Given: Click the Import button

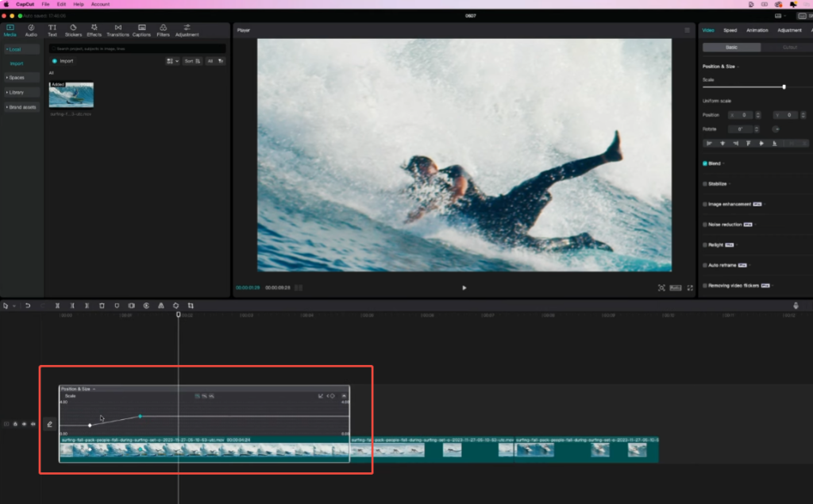Looking at the screenshot, I should click(64, 60).
